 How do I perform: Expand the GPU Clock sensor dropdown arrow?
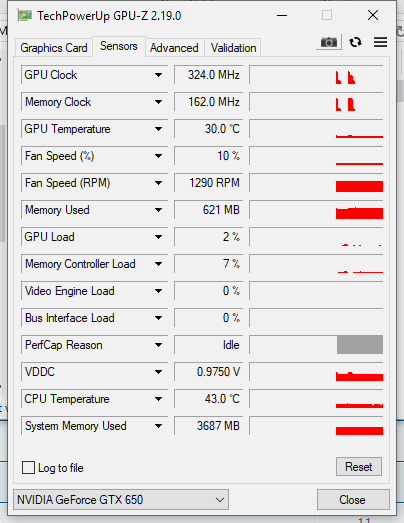158,75
